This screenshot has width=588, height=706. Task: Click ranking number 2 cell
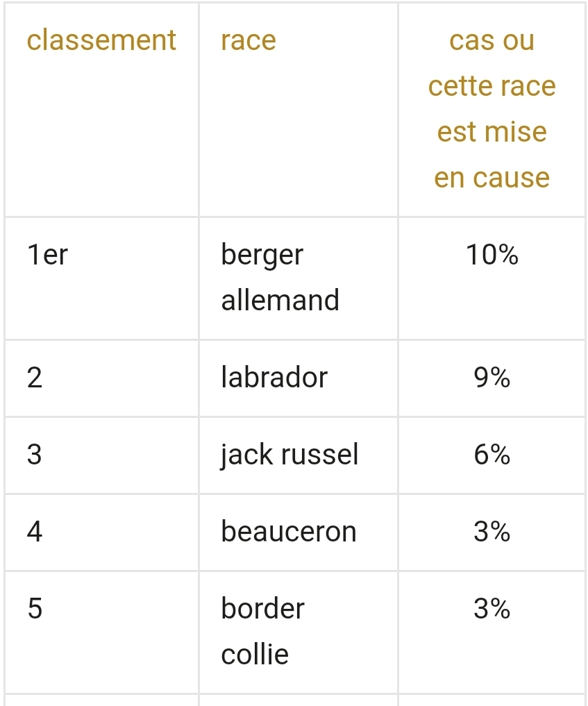coord(35,378)
